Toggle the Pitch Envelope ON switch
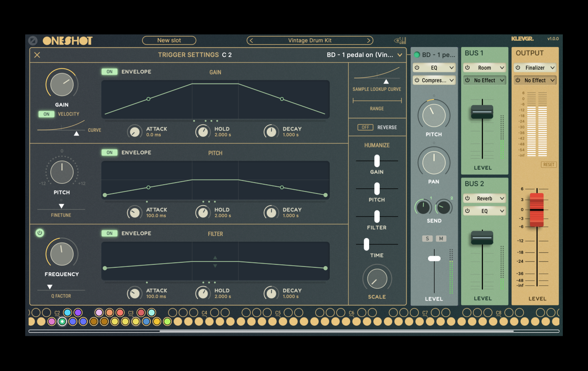The width and height of the screenshot is (588, 371). [110, 152]
